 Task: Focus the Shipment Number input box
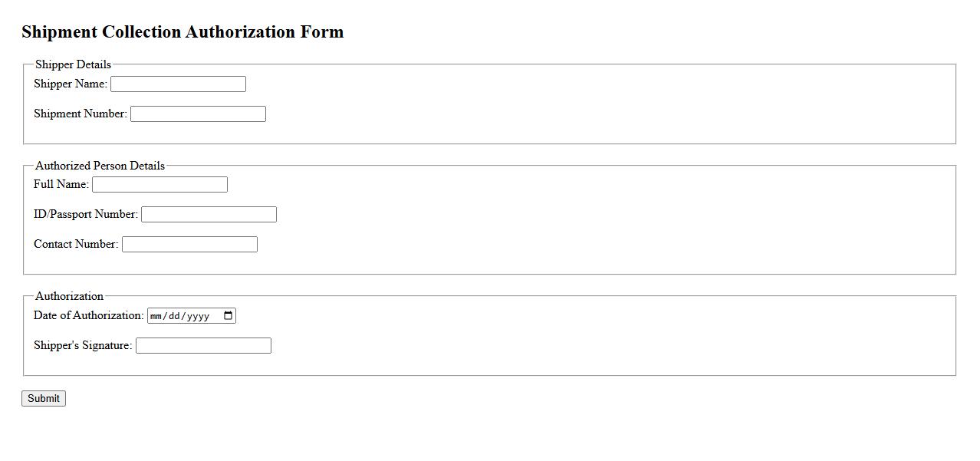click(198, 114)
